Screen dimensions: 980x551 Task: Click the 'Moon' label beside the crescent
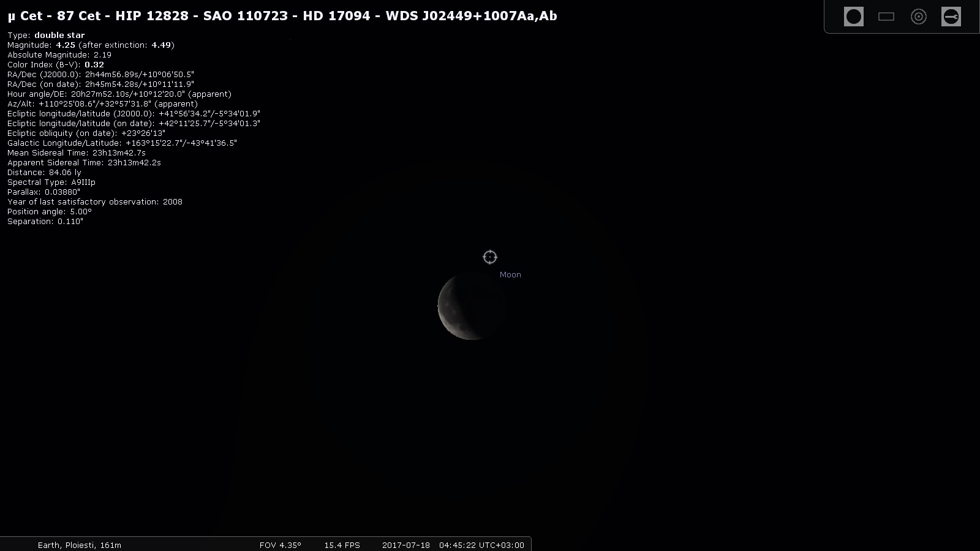pyautogui.click(x=510, y=275)
